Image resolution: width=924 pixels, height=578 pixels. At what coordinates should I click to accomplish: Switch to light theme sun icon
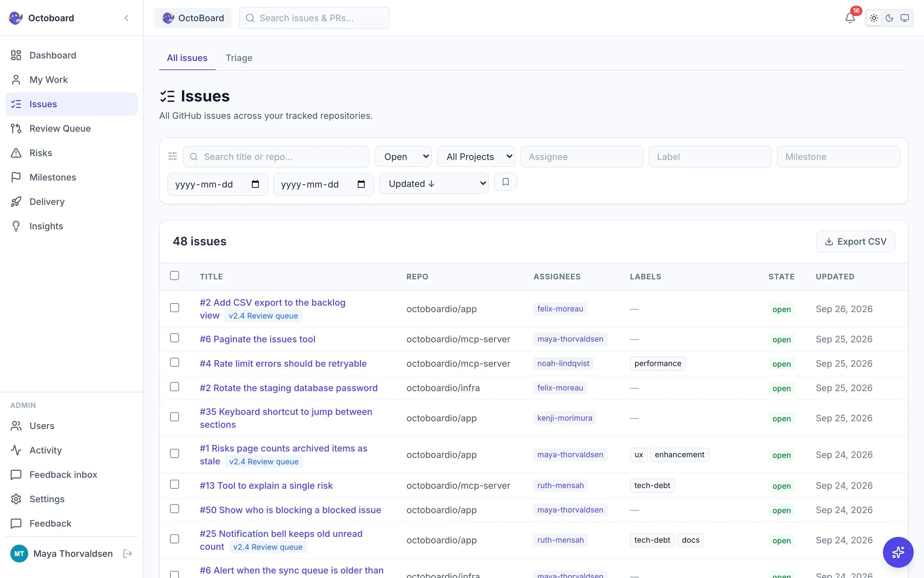tap(874, 18)
